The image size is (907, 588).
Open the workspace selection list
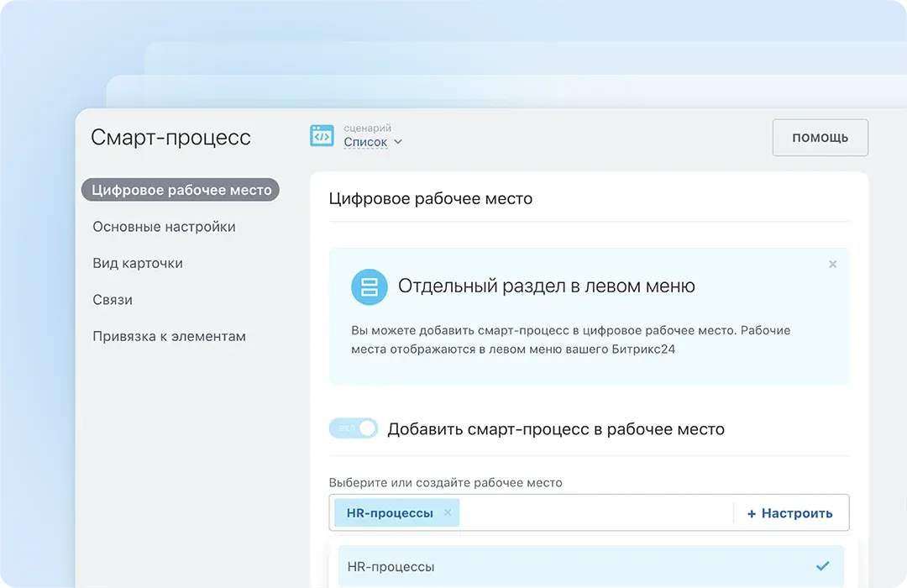coord(588,512)
